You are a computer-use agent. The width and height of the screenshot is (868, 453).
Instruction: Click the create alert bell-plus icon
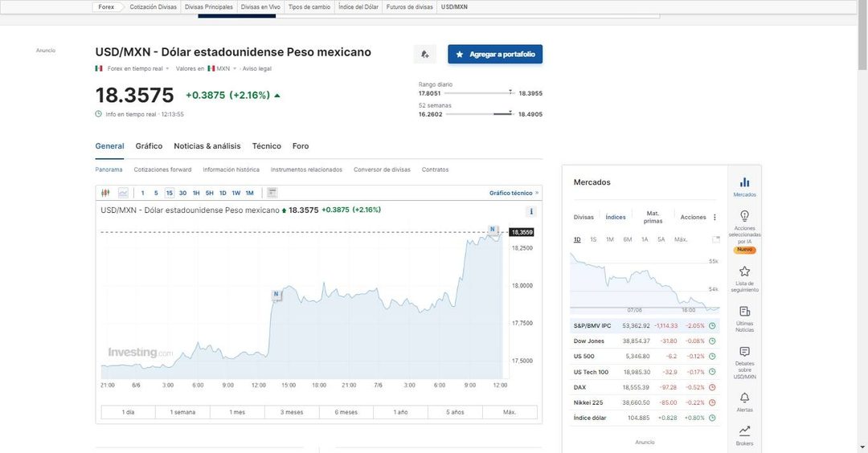[424, 54]
